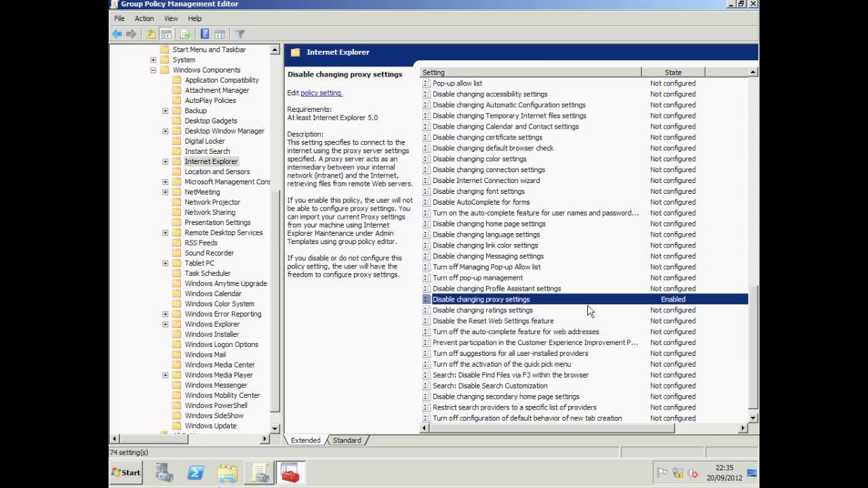Click policy icon beside 'Disable changing proxy settings'
Screen dimensions: 868x488
point(427,299)
